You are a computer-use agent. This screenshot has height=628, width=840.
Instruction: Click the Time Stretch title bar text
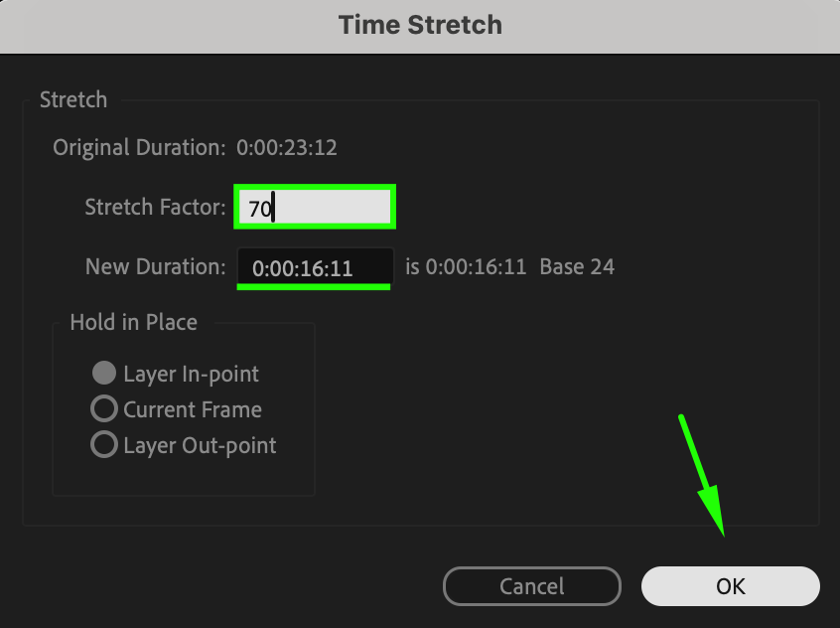click(420, 25)
